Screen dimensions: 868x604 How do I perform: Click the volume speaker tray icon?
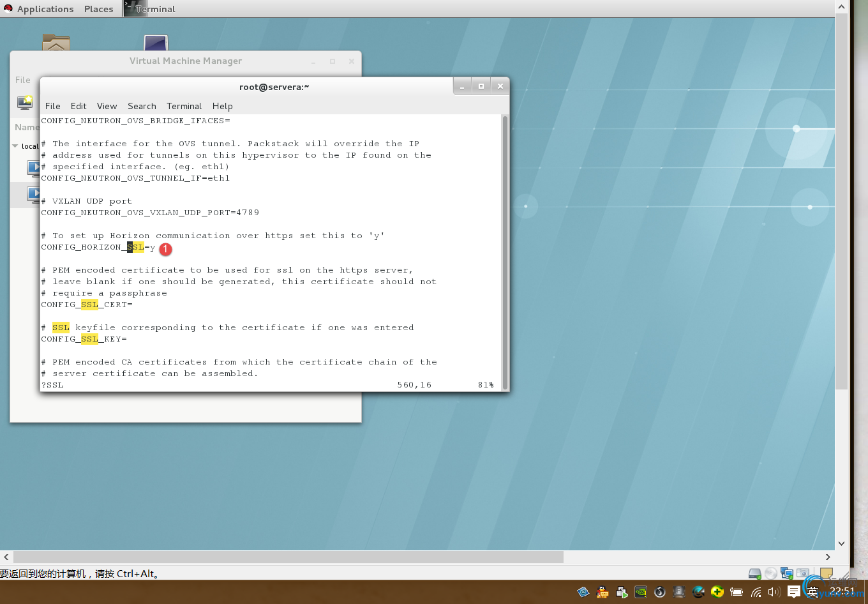pyautogui.click(x=774, y=592)
